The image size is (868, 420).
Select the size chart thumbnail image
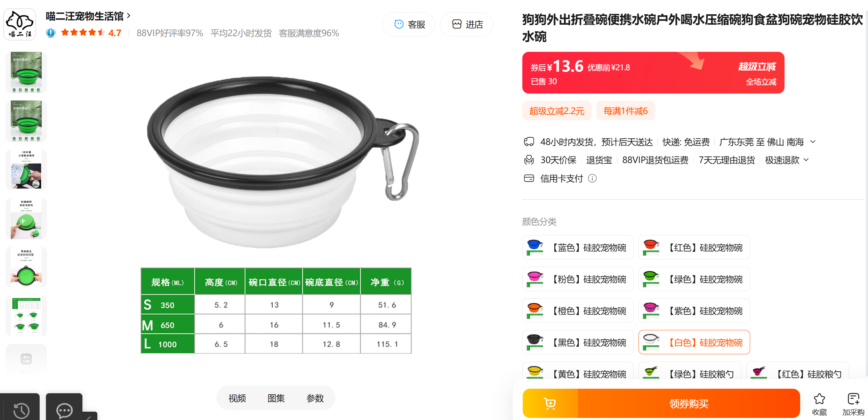[26, 316]
